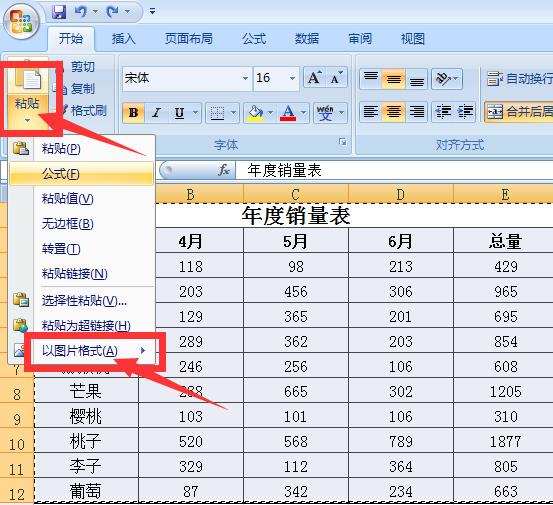Open font color dropdown arrow
Image resolution: width=553 pixels, height=505 pixels.
(303, 113)
